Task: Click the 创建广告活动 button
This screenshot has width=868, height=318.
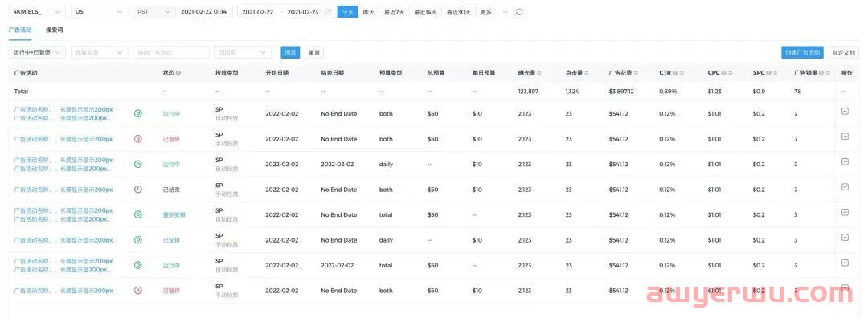Action: click(802, 52)
